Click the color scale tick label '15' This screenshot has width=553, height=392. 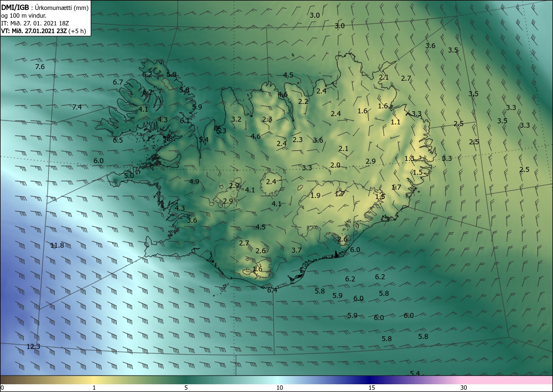372,388
